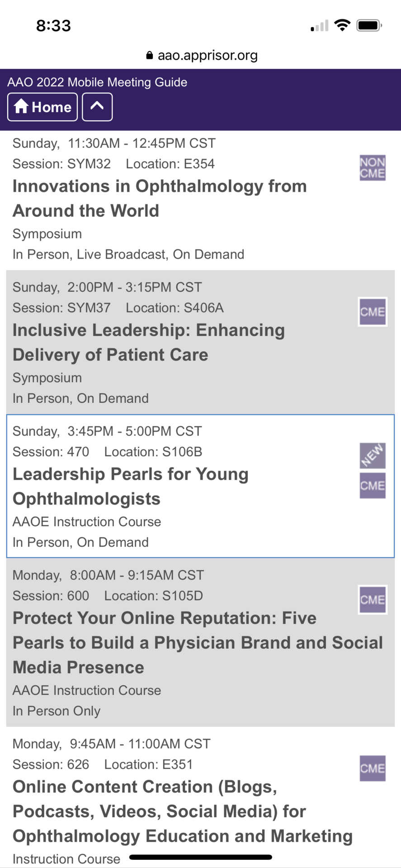Open Leadership Pearls for Young Ophthalmologists

(x=131, y=486)
